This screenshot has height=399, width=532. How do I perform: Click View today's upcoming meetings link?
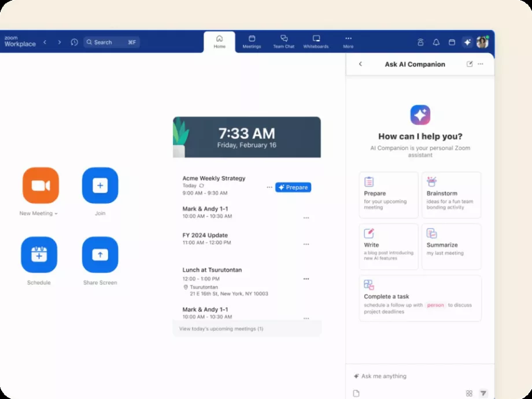click(x=221, y=329)
